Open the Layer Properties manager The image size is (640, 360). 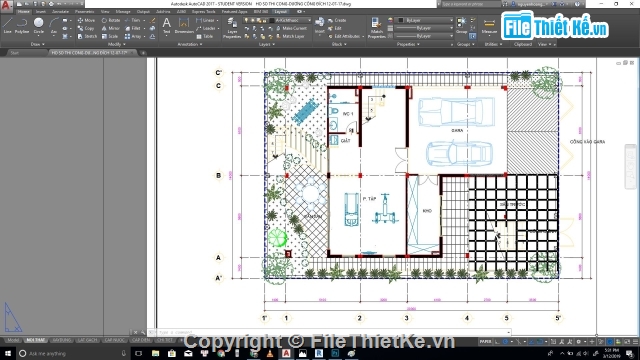pos(232,28)
